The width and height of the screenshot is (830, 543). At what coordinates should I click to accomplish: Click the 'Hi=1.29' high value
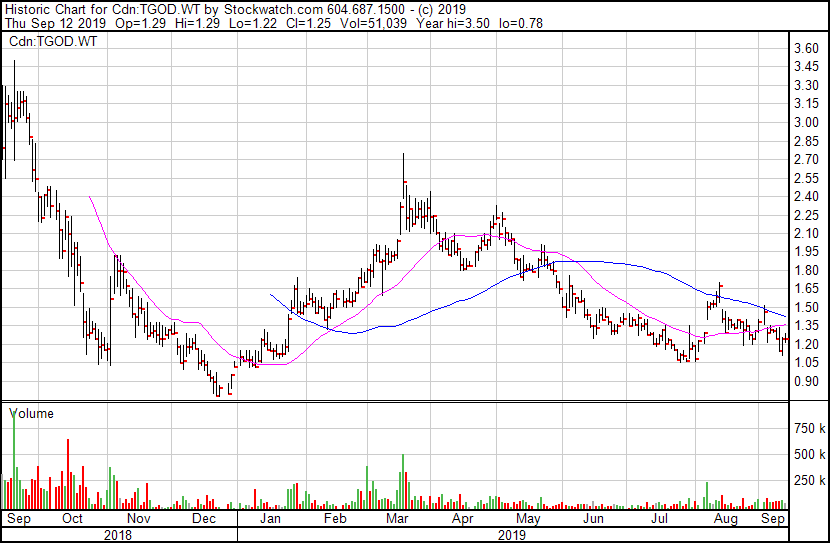[x=196, y=23]
